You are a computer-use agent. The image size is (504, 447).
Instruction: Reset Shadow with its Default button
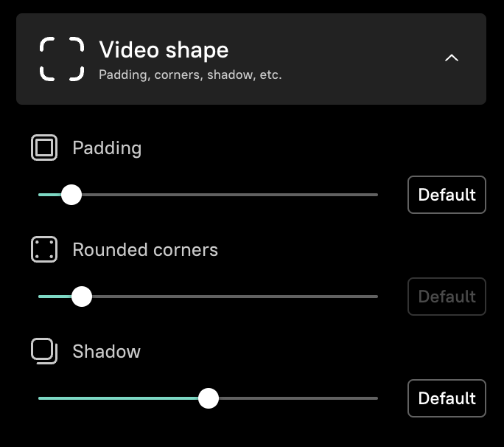point(447,398)
